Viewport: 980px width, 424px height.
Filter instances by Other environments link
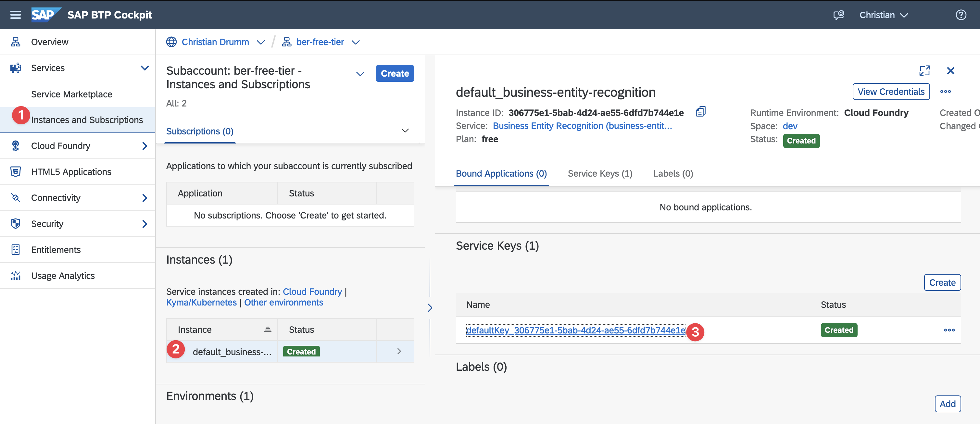tap(283, 302)
